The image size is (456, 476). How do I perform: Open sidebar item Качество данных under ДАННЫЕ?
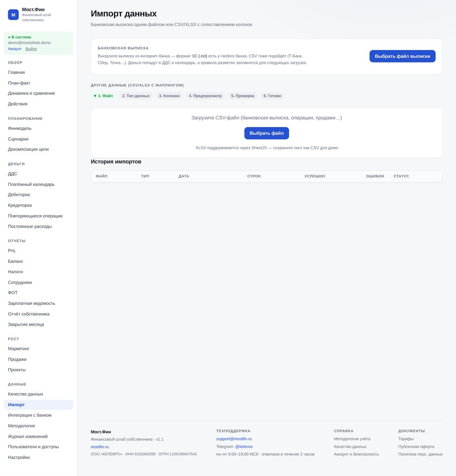pyautogui.click(x=39, y=394)
